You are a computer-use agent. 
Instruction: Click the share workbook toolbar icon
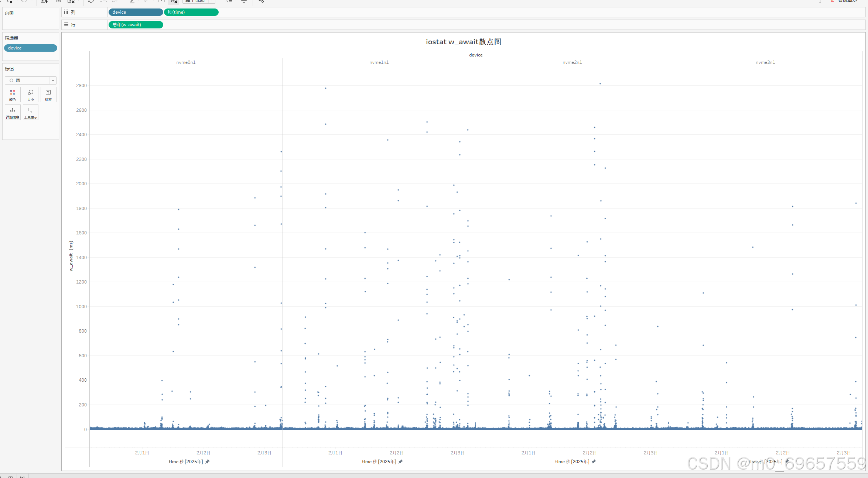coord(261,1)
